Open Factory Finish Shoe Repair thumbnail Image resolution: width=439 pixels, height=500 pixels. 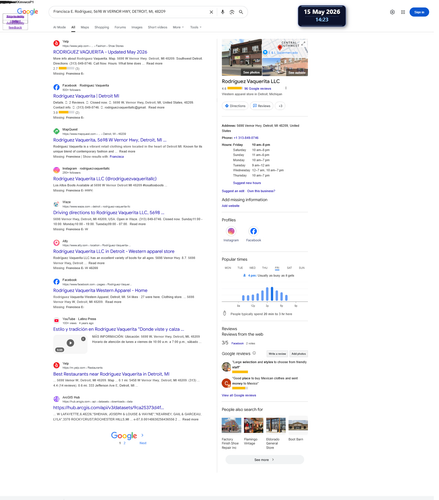pyautogui.click(x=231, y=426)
